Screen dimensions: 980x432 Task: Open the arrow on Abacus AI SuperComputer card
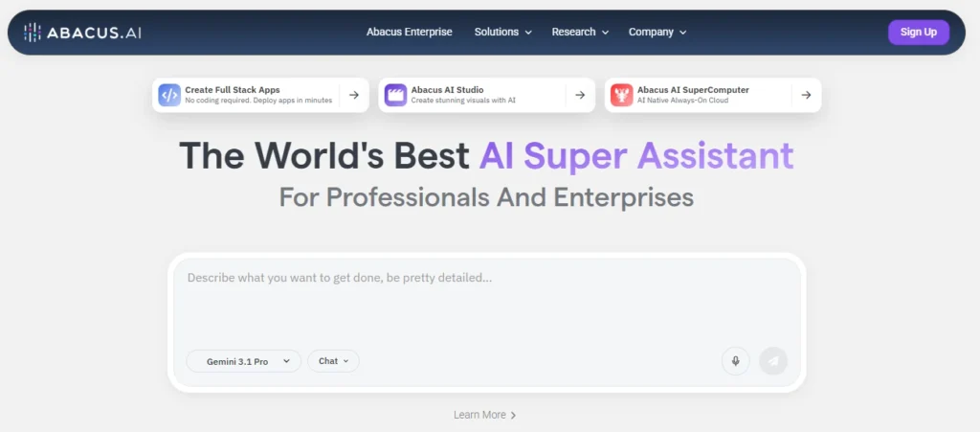(x=806, y=95)
